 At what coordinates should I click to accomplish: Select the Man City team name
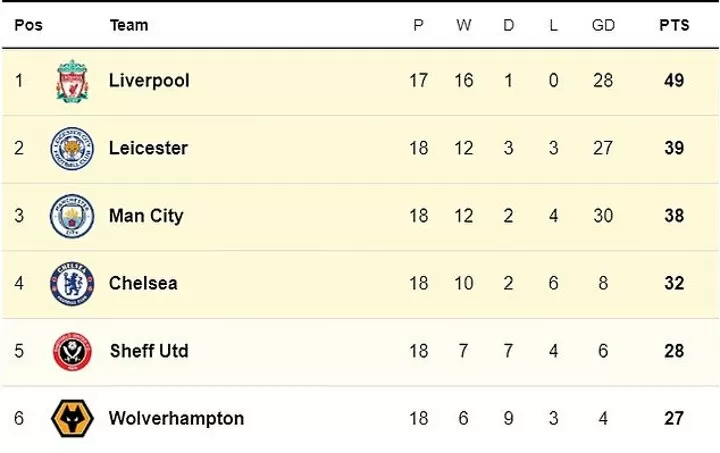point(146,216)
